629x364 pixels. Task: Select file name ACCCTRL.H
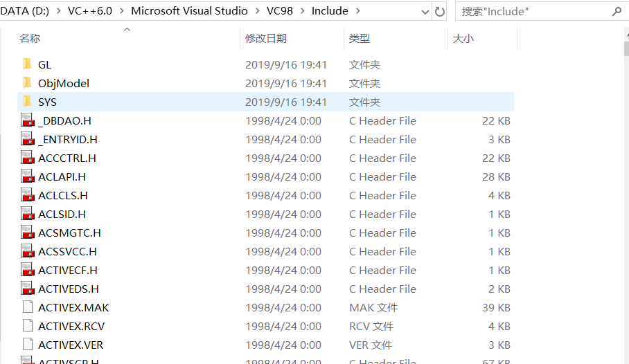[x=67, y=158]
